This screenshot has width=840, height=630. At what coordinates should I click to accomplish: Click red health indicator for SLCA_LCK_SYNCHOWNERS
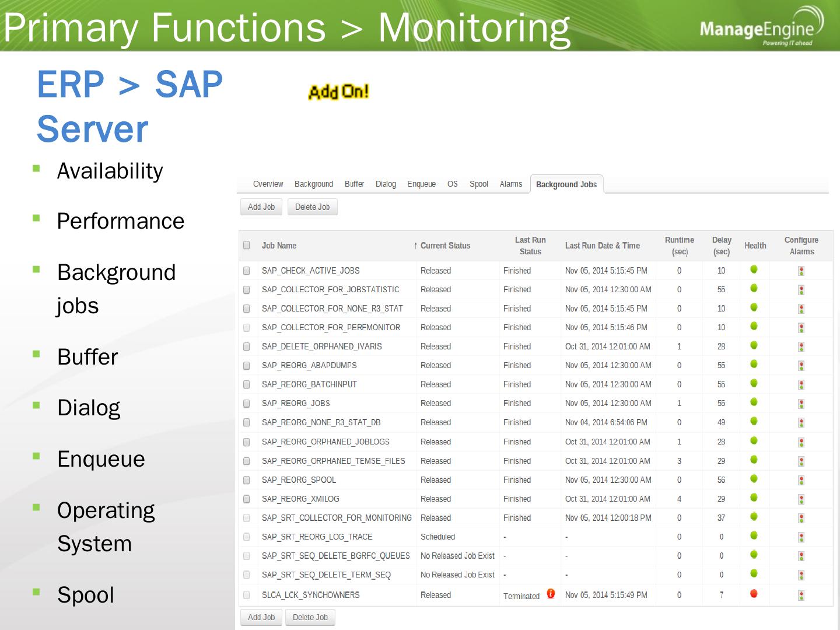[754, 594]
